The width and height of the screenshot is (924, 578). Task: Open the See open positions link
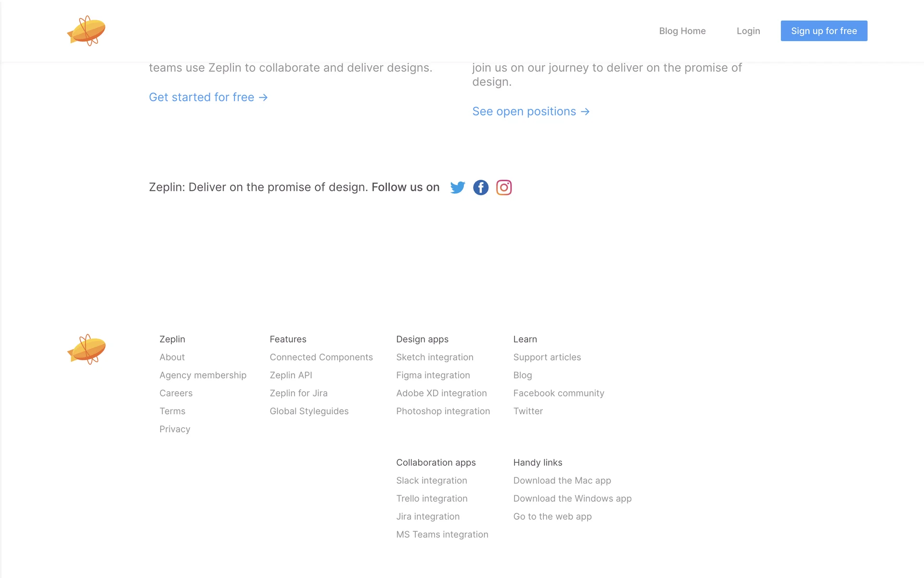coord(531,111)
